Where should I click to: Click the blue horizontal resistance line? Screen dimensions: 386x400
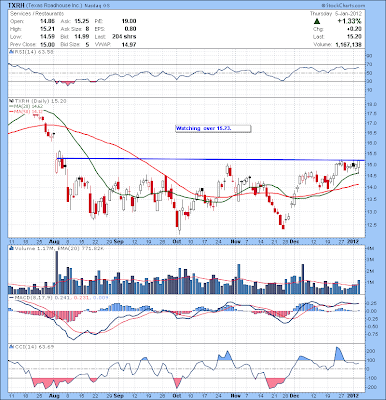pos(211,159)
